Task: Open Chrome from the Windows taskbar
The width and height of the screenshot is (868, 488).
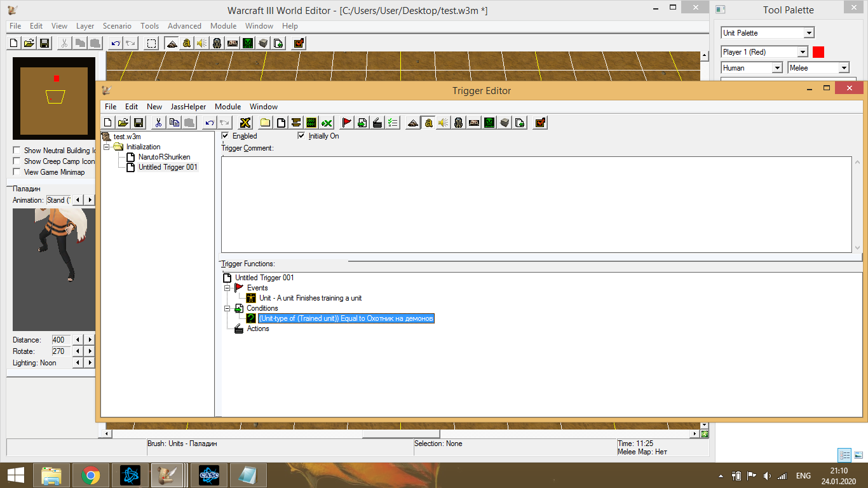Action: point(91,475)
